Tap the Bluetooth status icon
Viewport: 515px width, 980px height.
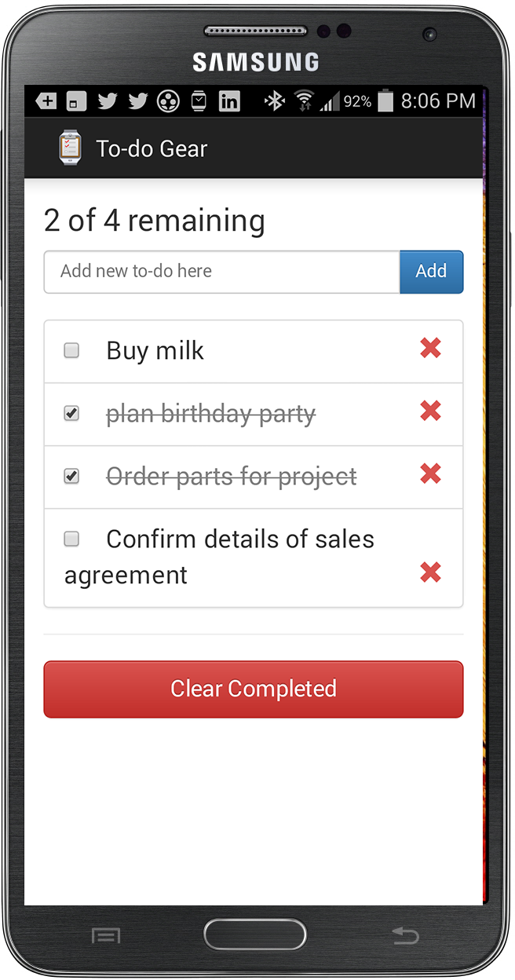click(x=274, y=101)
